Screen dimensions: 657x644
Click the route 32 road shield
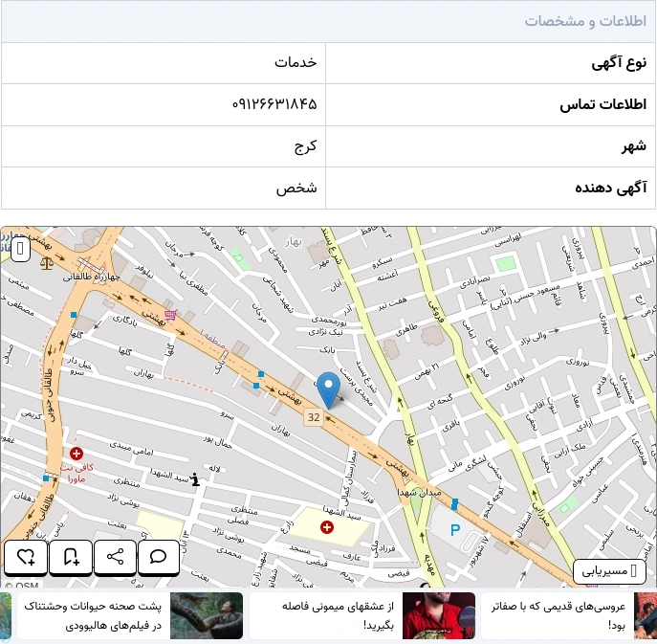(x=314, y=417)
